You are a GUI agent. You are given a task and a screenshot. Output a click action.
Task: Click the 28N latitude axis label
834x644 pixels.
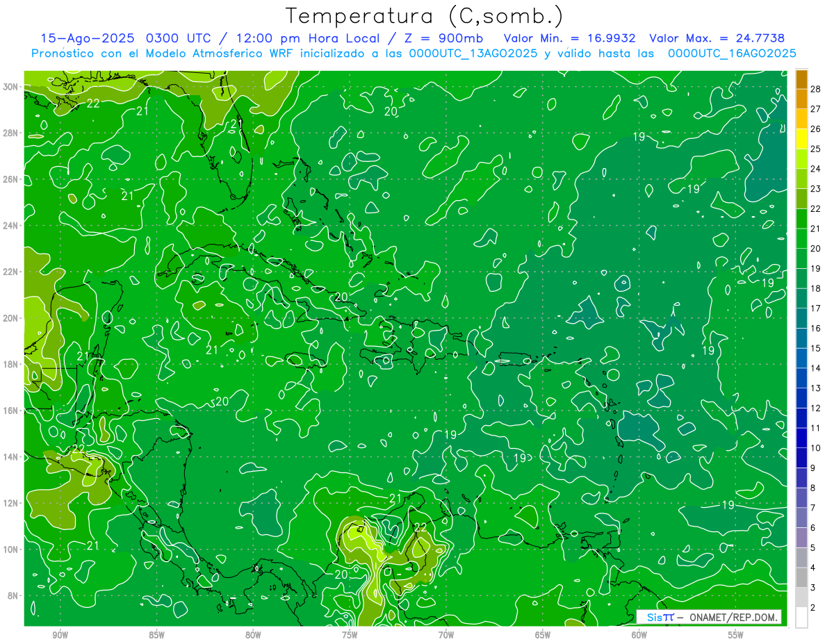coord(12,133)
